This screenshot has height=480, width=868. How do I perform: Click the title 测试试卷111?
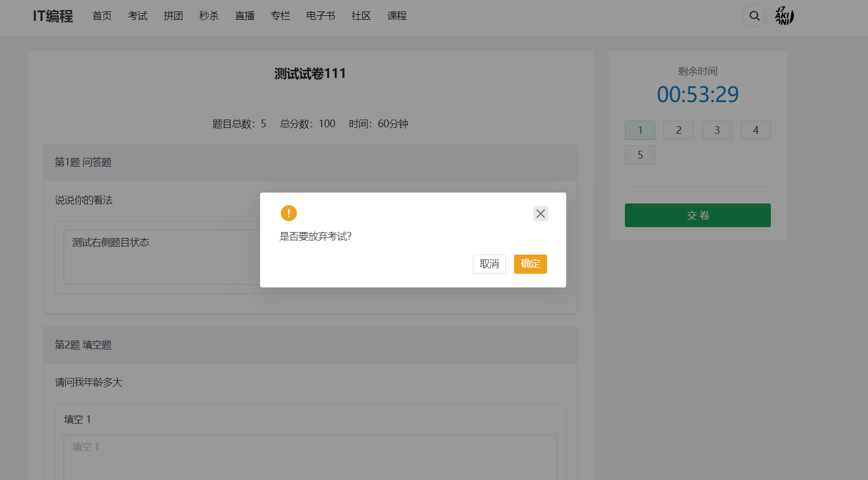pos(310,74)
